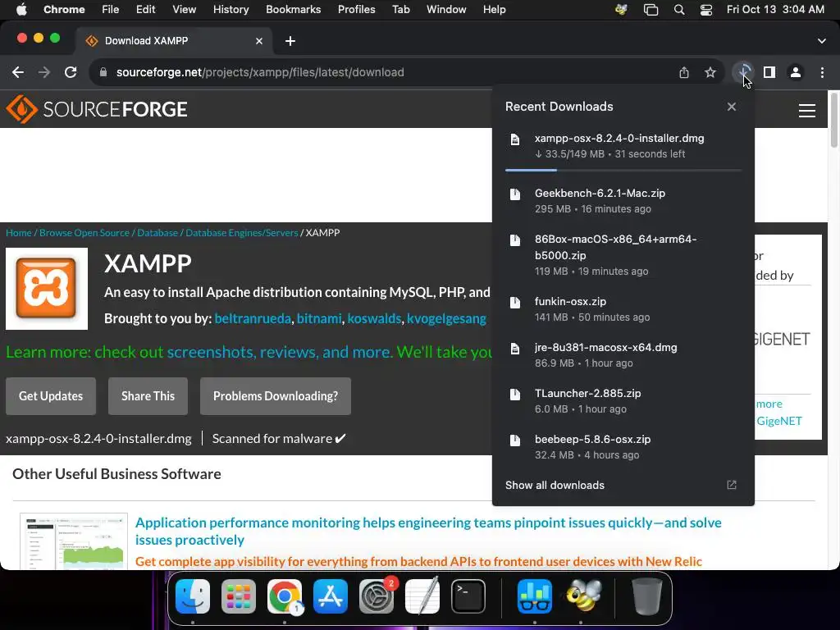Click the open-in-new-tab icon beside Show all downloads

click(731, 485)
